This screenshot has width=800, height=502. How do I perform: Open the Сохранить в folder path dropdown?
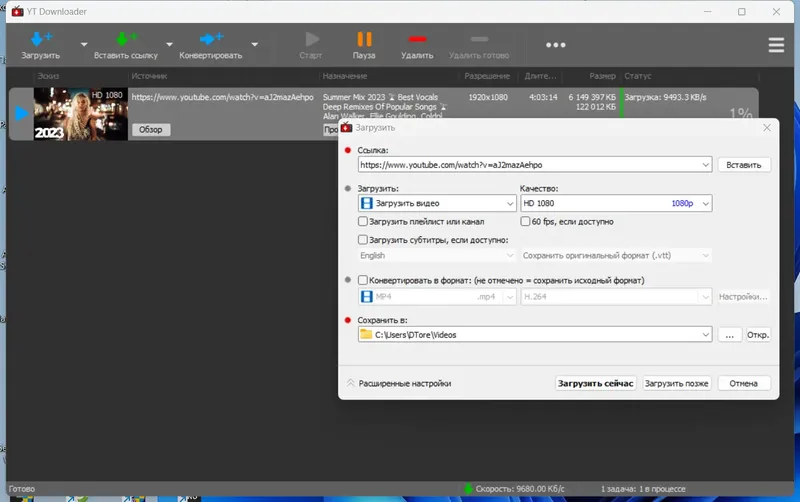706,335
